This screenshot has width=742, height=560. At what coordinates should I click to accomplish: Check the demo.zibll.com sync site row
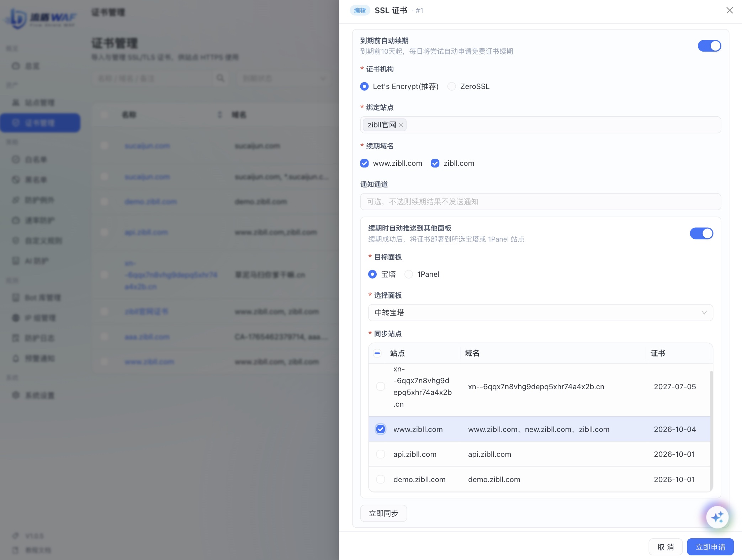381,480
